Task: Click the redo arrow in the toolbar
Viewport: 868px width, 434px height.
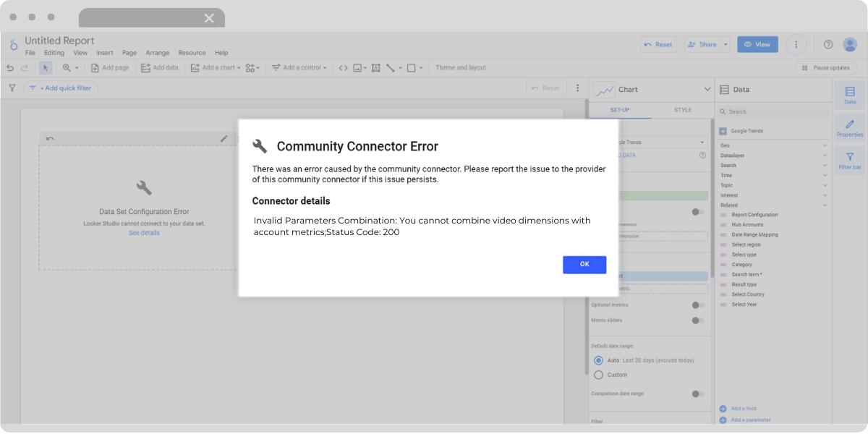Action: coord(24,68)
